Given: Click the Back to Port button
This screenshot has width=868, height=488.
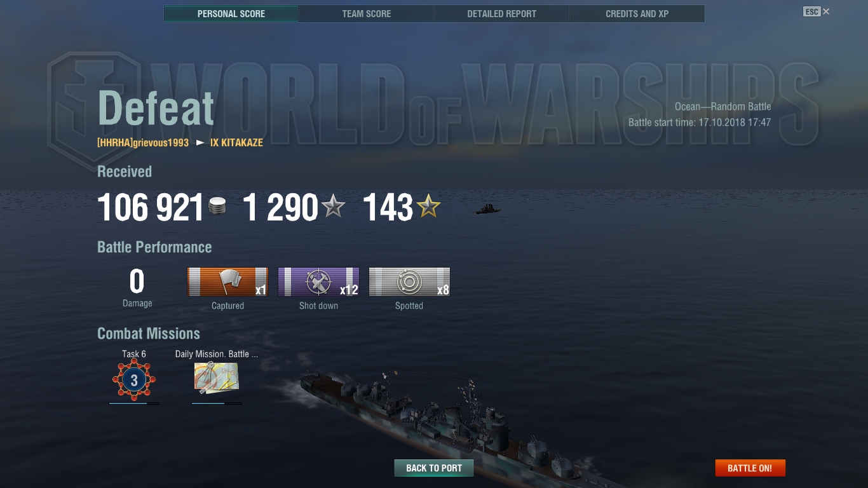Looking at the screenshot, I should click(434, 468).
